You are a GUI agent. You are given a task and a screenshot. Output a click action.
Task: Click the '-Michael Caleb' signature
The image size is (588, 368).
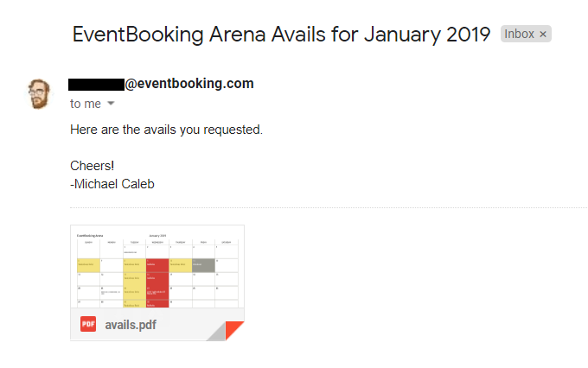112,184
